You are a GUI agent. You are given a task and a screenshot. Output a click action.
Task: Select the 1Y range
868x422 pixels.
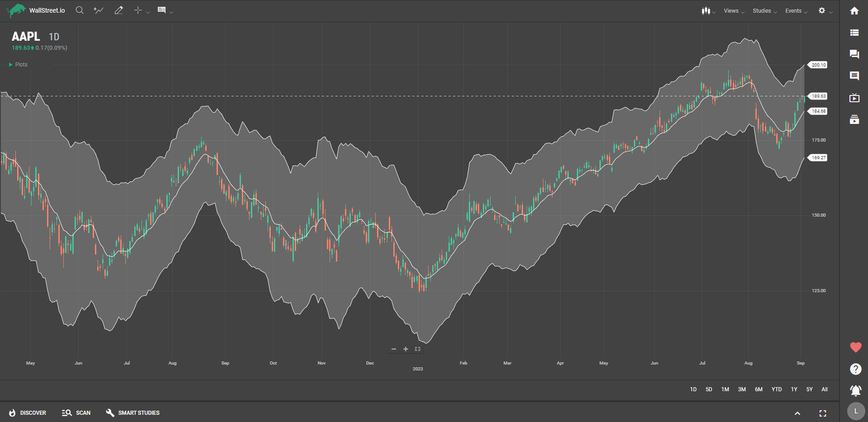pos(794,389)
